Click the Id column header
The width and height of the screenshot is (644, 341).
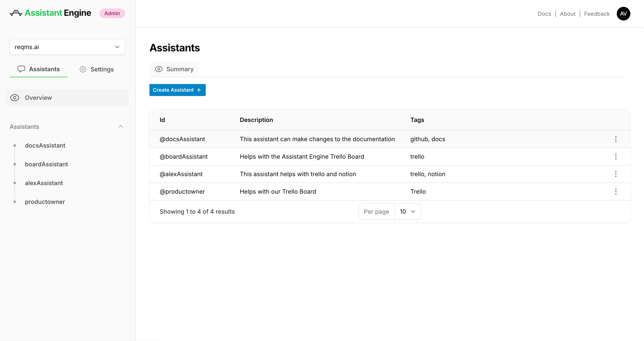click(x=162, y=120)
